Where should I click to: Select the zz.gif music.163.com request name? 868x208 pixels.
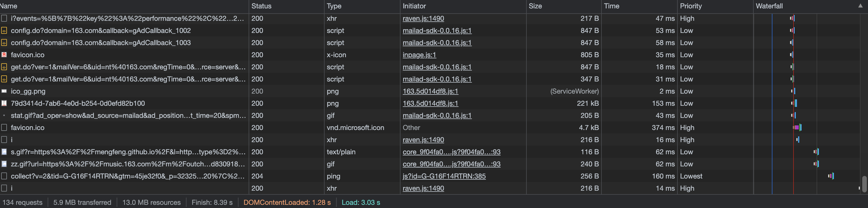(x=128, y=164)
